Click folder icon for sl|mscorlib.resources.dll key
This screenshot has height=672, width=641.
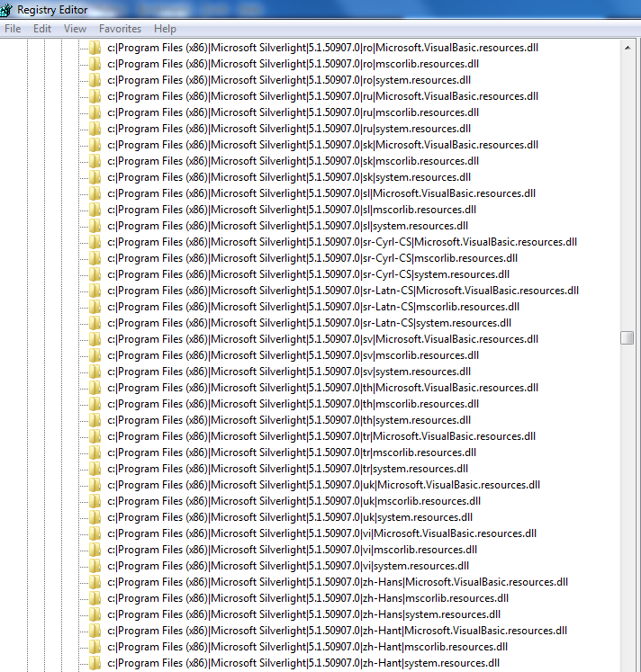click(x=95, y=210)
